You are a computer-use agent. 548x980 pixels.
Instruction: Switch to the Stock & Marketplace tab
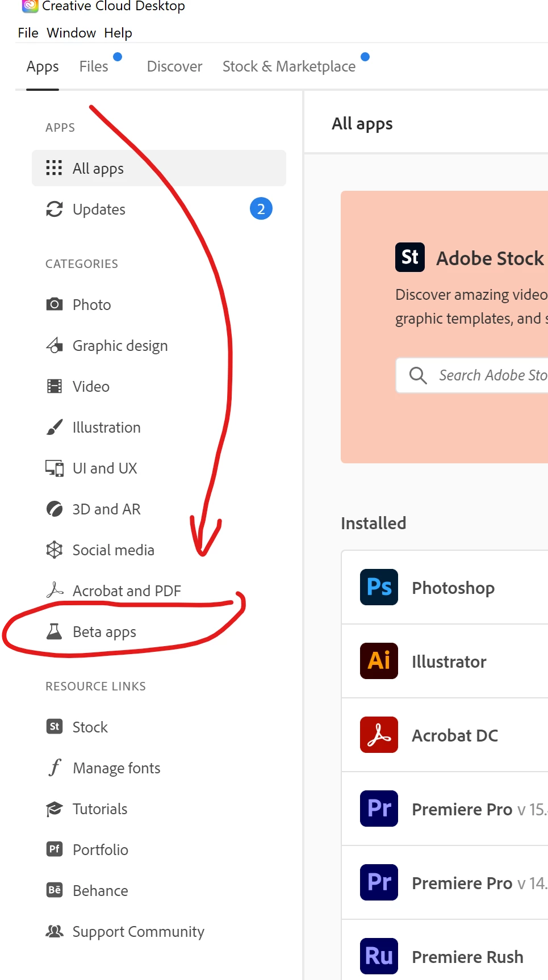coord(289,66)
